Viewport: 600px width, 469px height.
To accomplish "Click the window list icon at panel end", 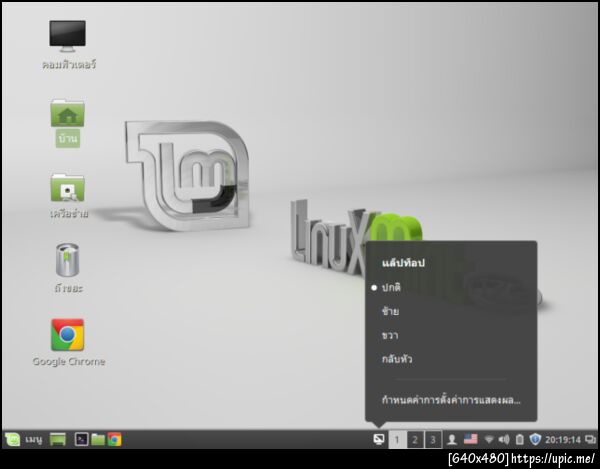I will pyautogui.click(x=590, y=440).
